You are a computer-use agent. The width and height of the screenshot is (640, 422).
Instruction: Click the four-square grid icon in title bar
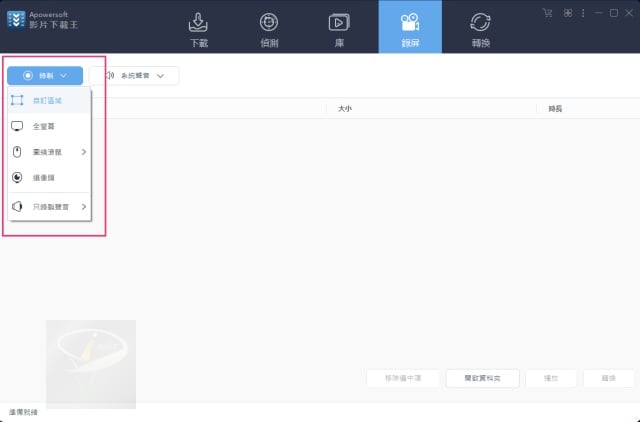point(568,13)
